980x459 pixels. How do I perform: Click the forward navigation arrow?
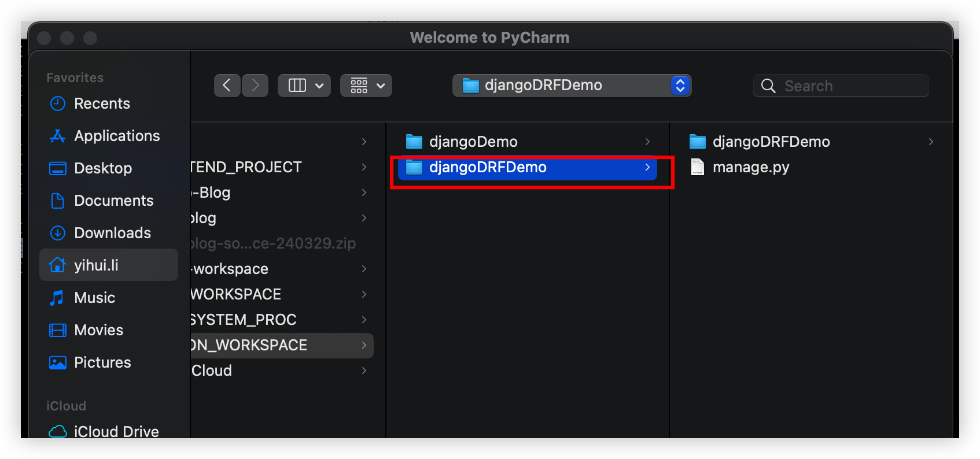tap(255, 86)
